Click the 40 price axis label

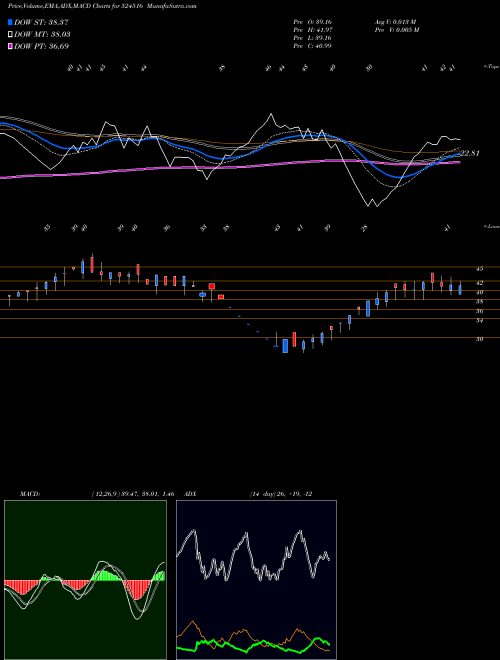(x=479, y=293)
